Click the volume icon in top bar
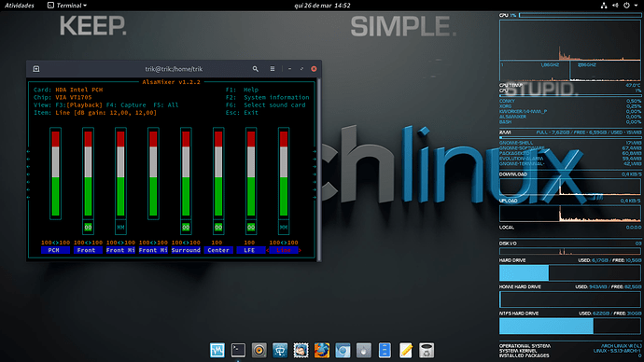This screenshot has width=644, height=362. [615, 6]
